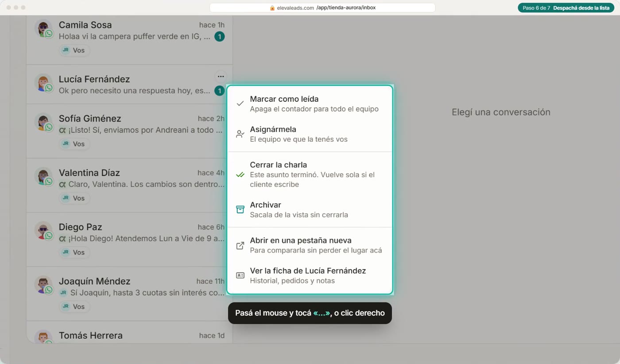Select Abrir en una pestaña nueva

click(310, 245)
